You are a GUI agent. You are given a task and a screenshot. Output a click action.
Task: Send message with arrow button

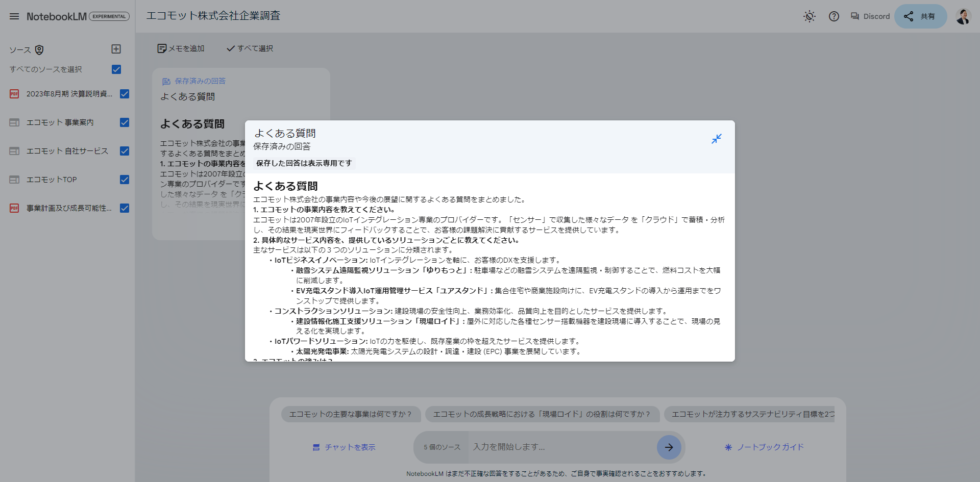[669, 447]
